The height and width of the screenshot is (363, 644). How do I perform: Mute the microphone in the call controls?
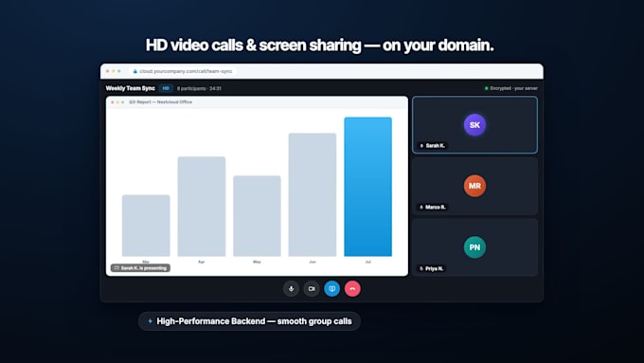point(291,288)
